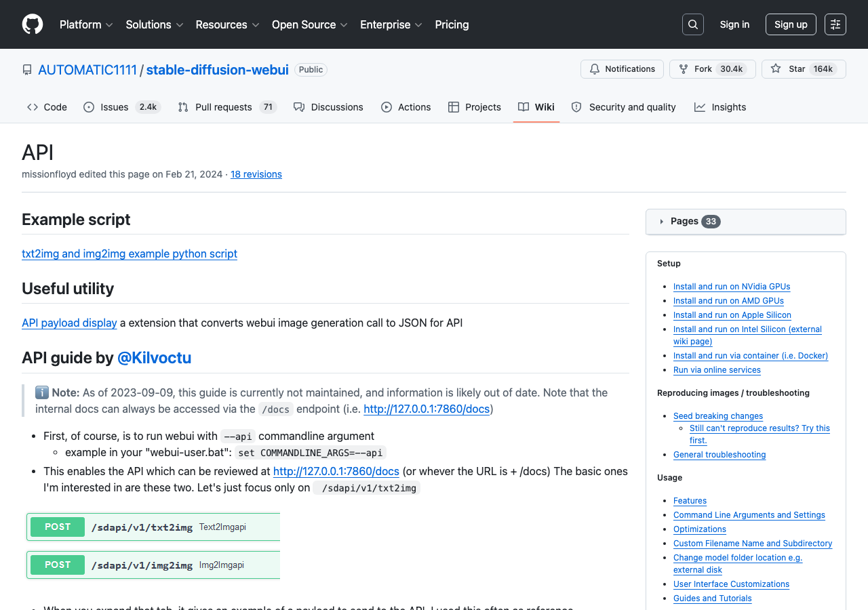Click the /sdapi/v1/img2img POST endpoint image
The height and width of the screenshot is (610, 868).
153,565
